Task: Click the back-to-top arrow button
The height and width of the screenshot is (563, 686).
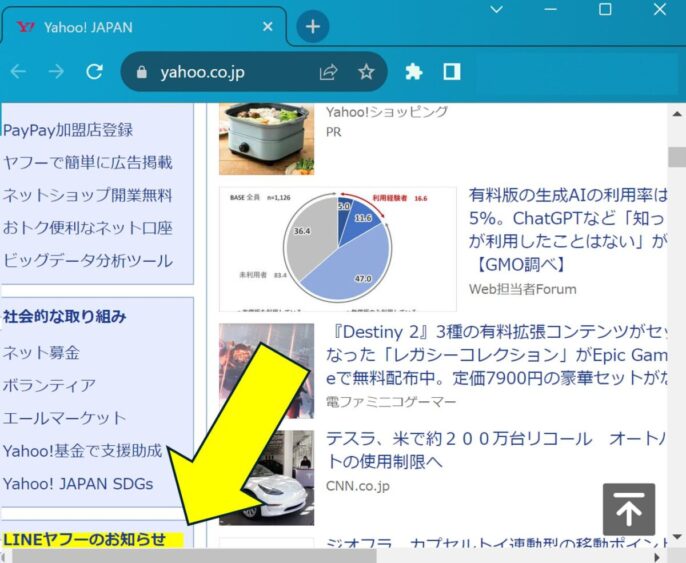Action: [629, 509]
